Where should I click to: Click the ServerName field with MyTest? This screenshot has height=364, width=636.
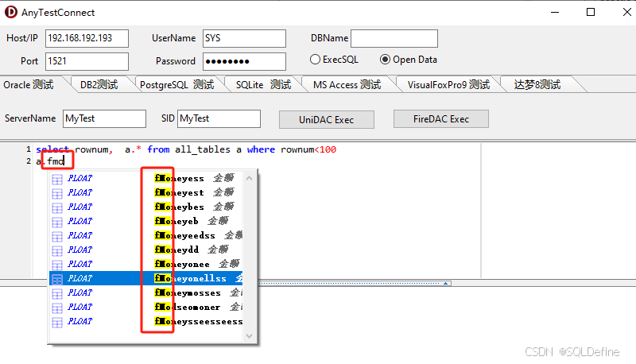(x=104, y=118)
